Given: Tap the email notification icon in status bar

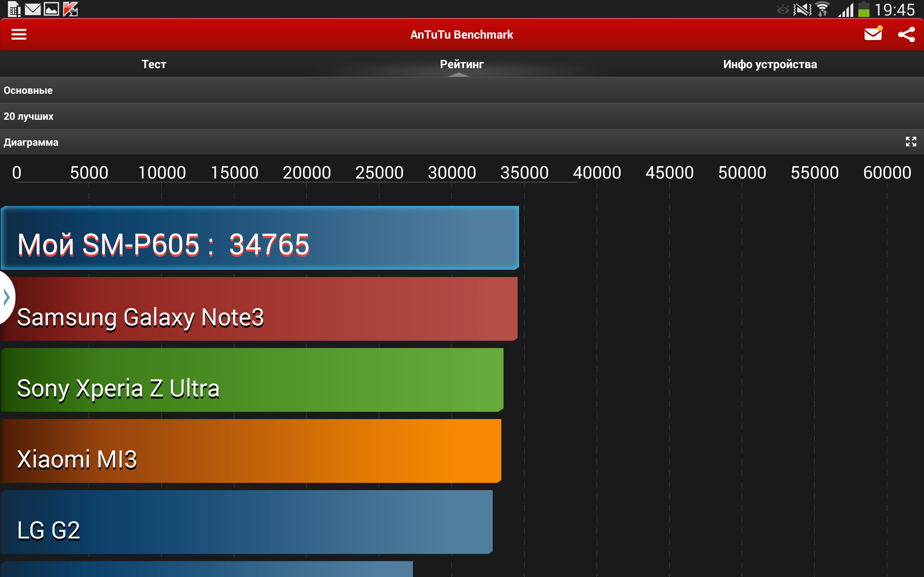Looking at the screenshot, I should pyautogui.click(x=33, y=9).
